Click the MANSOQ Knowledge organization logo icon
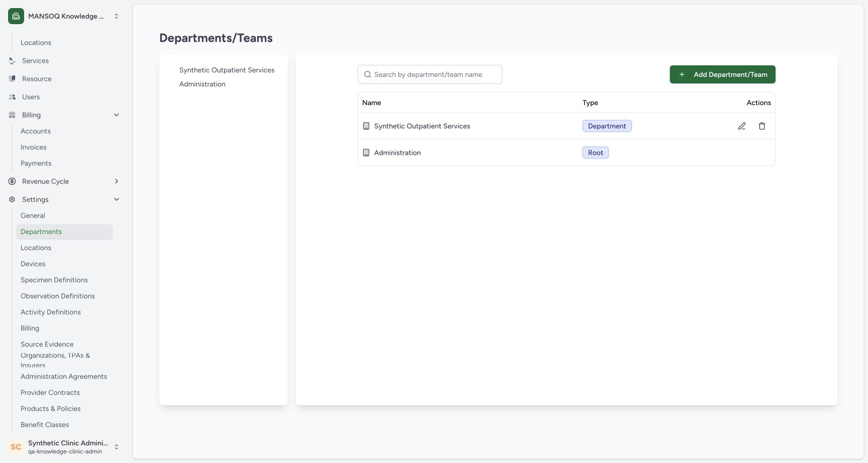Viewport: 868px width, 463px height. [16, 16]
